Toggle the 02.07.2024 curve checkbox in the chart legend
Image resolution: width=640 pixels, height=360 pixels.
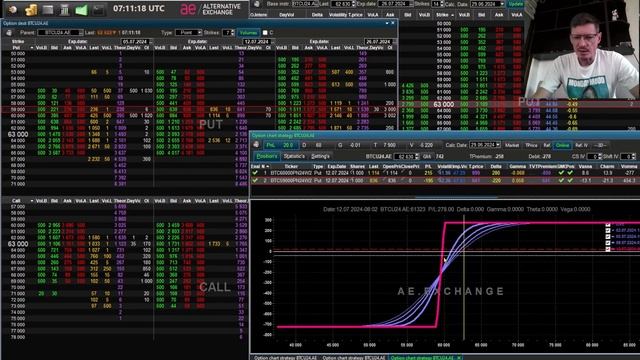coord(608,230)
